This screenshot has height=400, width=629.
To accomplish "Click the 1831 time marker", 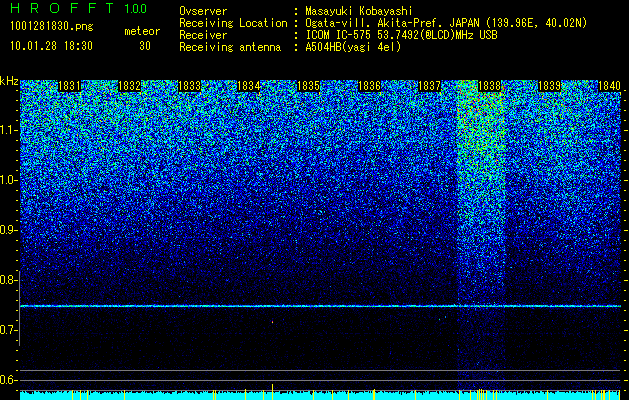I will click(70, 86).
